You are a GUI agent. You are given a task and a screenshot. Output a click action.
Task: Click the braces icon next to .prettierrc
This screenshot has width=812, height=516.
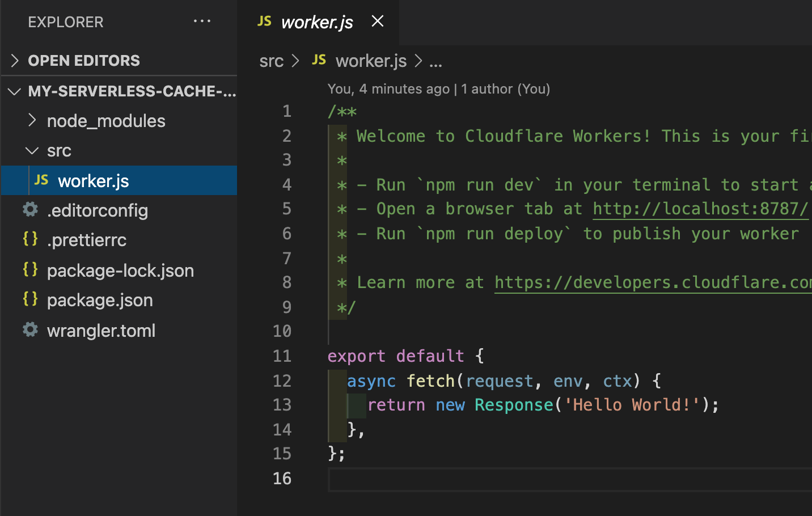31,239
